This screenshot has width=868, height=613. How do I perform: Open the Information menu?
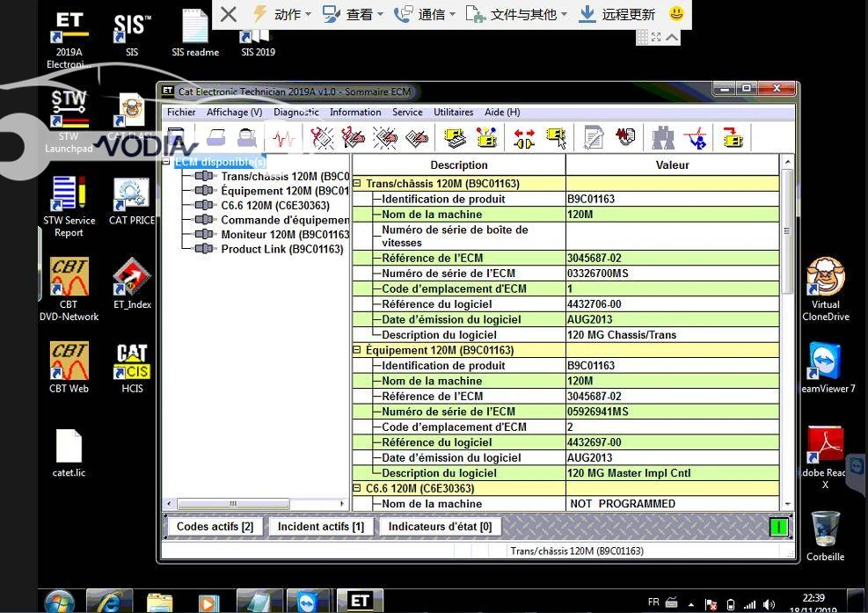coord(355,112)
